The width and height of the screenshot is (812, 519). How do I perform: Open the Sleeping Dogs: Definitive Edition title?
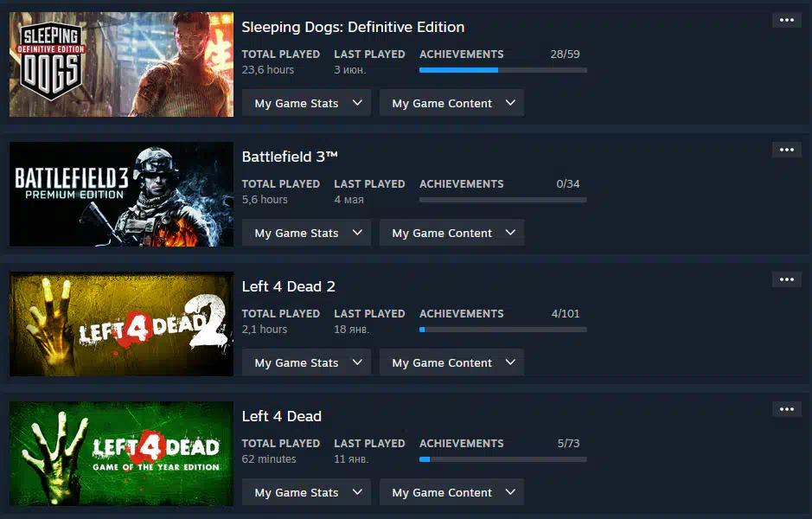pos(353,27)
